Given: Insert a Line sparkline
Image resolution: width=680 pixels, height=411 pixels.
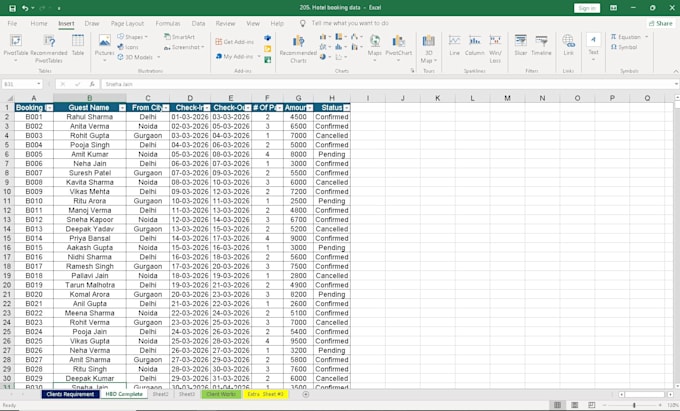Looking at the screenshot, I should click(454, 45).
